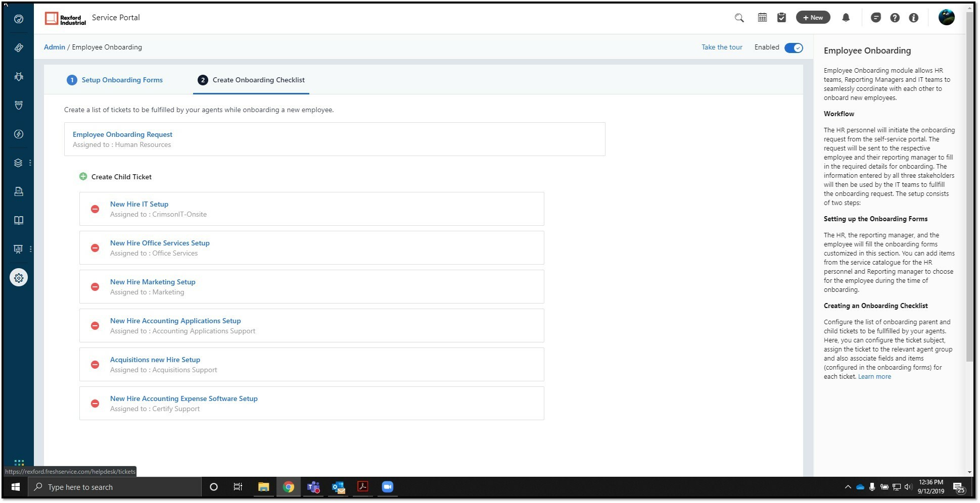Screen dimensions: 980x503
Task: Click Assigned to : Human Resources text
Action: tap(122, 144)
